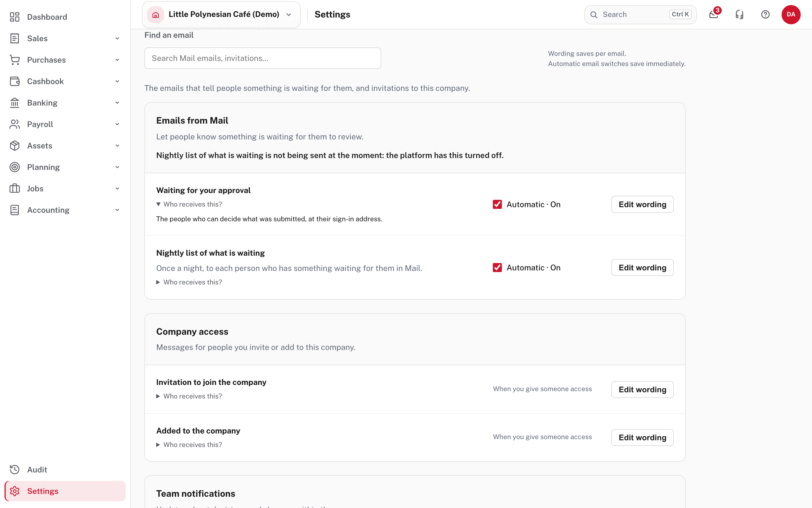812x508 pixels.
Task: Expand the Sales menu chevron
Action: coord(117,38)
